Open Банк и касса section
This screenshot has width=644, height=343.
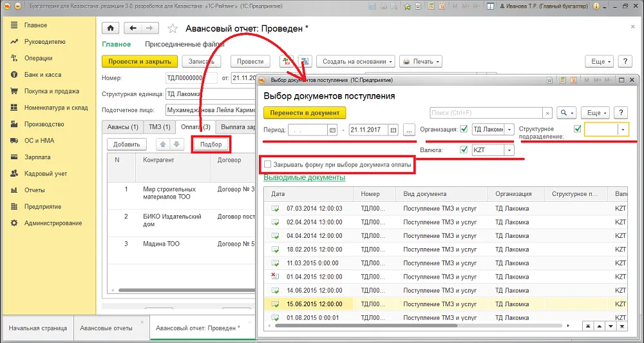(43, 74)
